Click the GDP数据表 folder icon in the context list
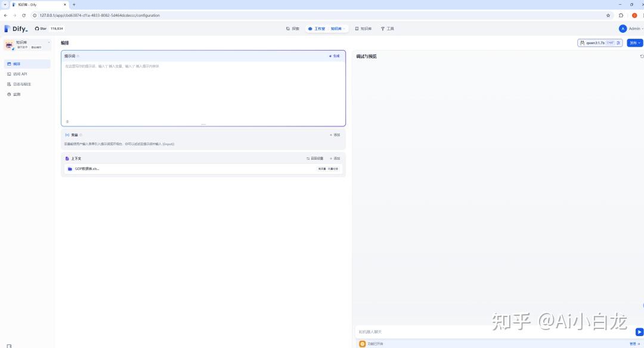644x348 pixels. (70, 169)
